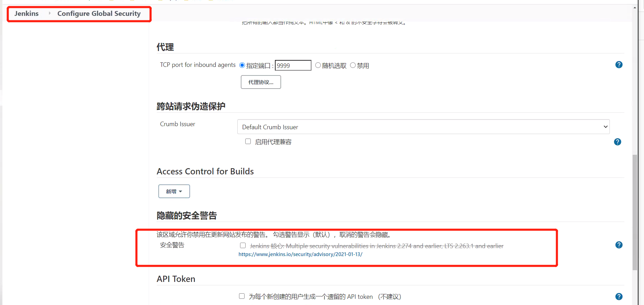644x305 pixels.
Task: Open help for TCP port for inbound agents
Action: tap(619, 65)
